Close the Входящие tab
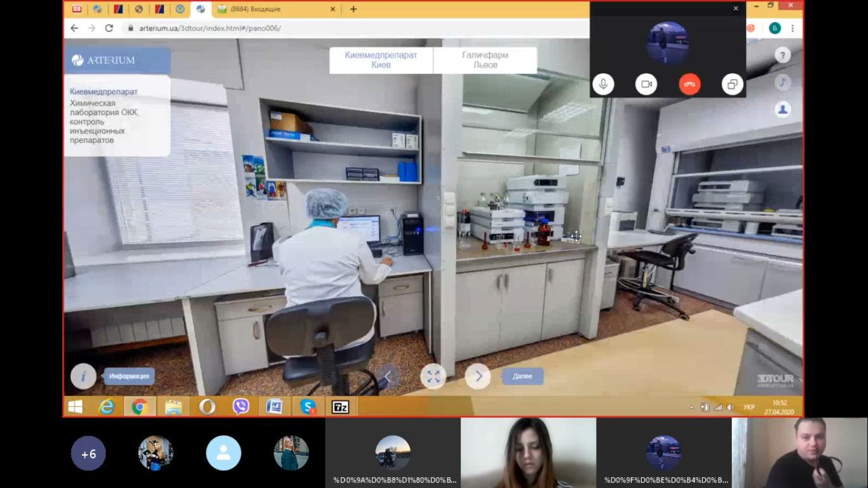Viewport: 868px width, 488px height. pos(333,9)
